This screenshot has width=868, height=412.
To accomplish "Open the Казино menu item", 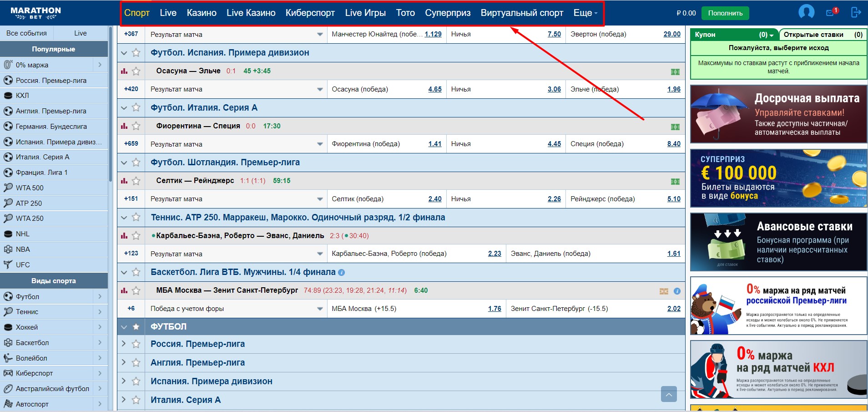I will pyautogui.click(x=202, y=13).
